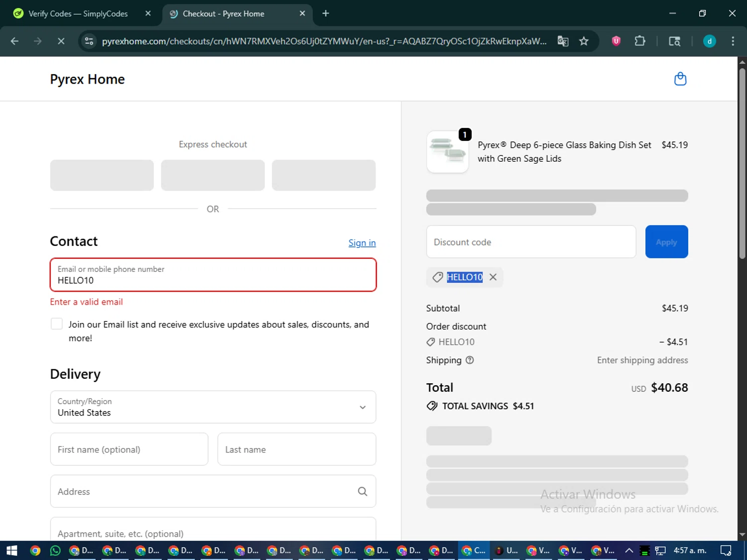Open the Chrome profile avatar
The width and height of the screenshot is (747, 560).
[x=710, y=41]
